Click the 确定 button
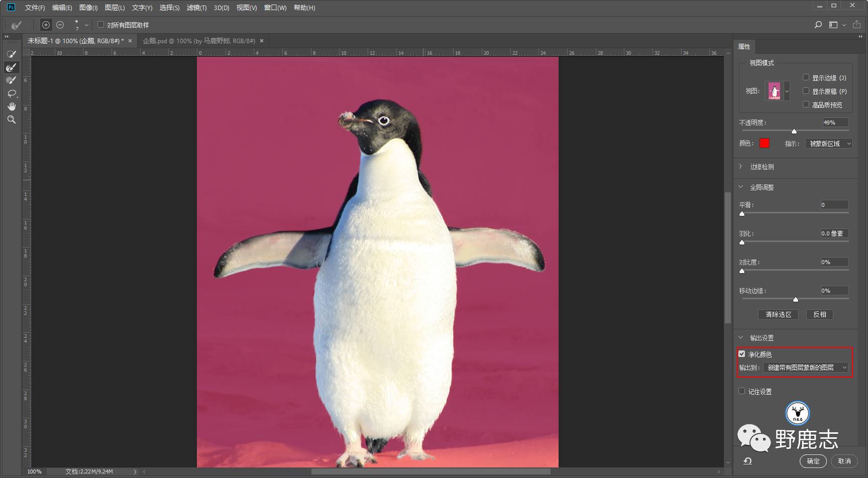Screen dimensions: 868x478 click(x=813, y=461)
